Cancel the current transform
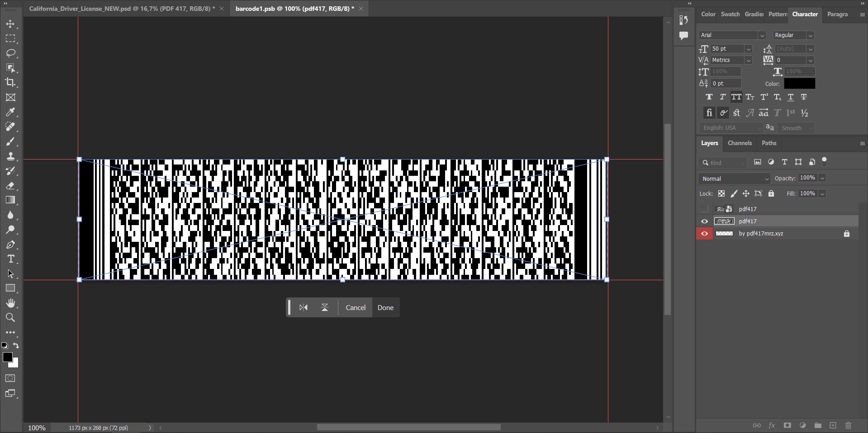Screen dimensions: 868x433 [x=355, y=307]
